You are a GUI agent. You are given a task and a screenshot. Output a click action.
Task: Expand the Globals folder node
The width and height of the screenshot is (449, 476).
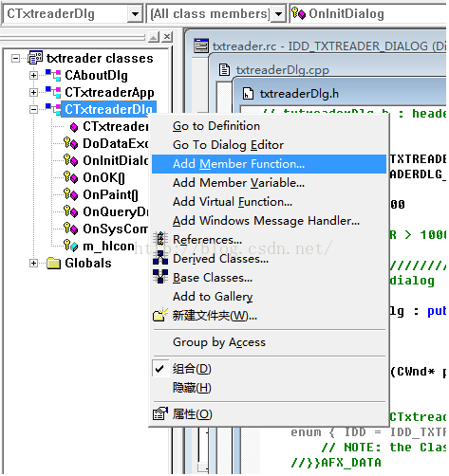pos(33,263)
